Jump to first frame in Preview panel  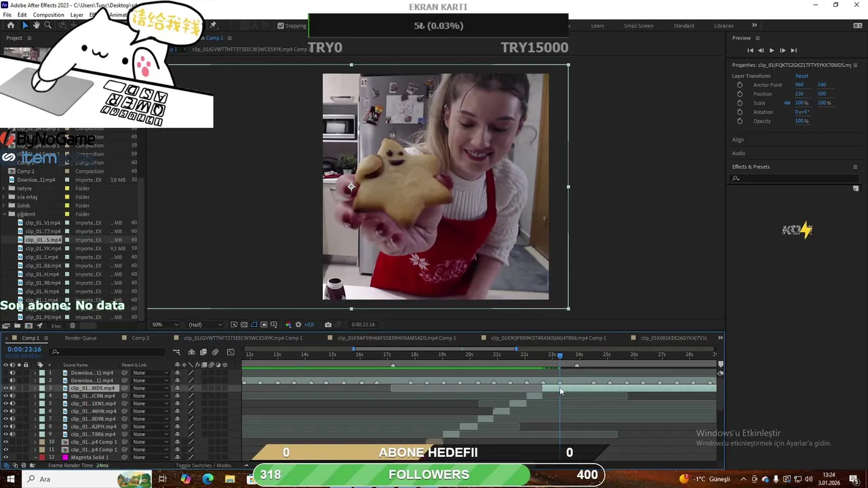pos(750,50)
